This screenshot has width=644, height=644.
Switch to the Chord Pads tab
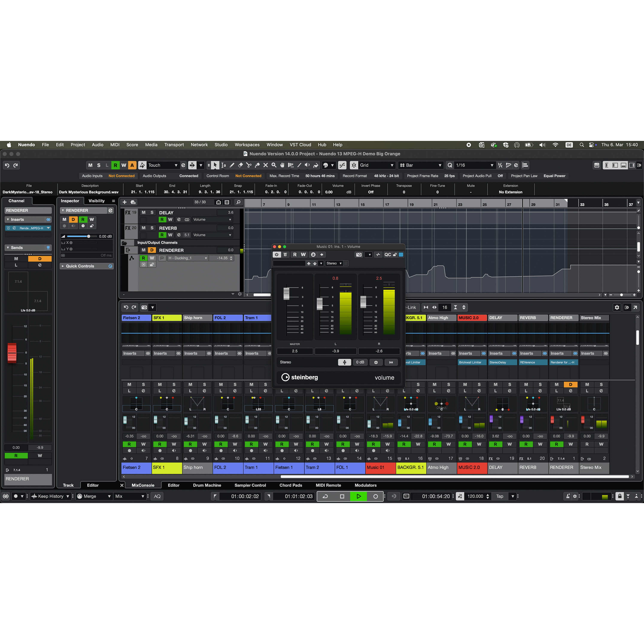[x=290, y=485]
